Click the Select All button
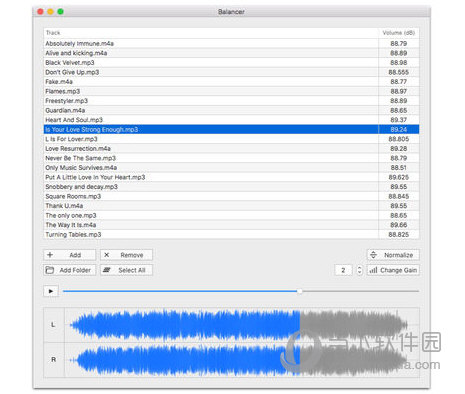Screen dimensions: 465x394 tap(126, 270)
